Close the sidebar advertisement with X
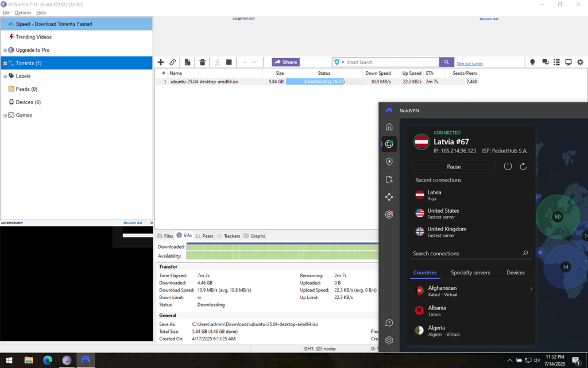This screenshot has width=588, height=368. (152, 223)
